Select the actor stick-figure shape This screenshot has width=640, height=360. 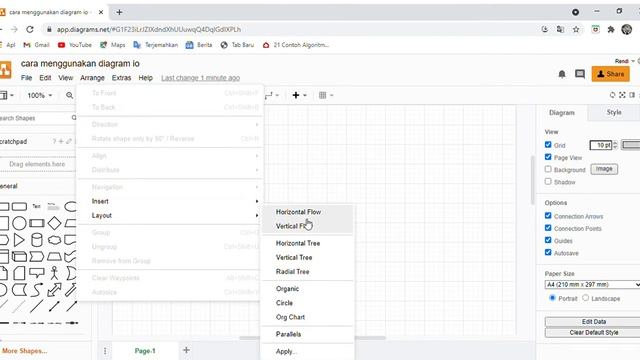[54, 273]
